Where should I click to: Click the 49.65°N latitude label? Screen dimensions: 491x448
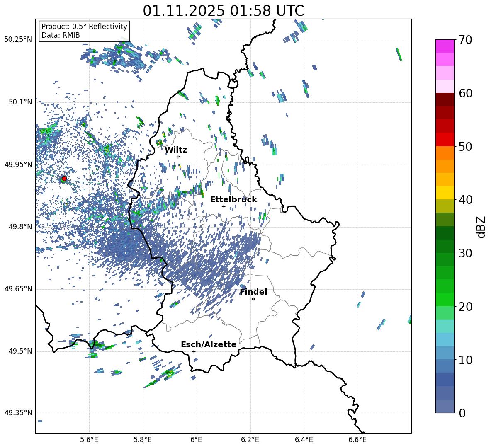(18, 289)
